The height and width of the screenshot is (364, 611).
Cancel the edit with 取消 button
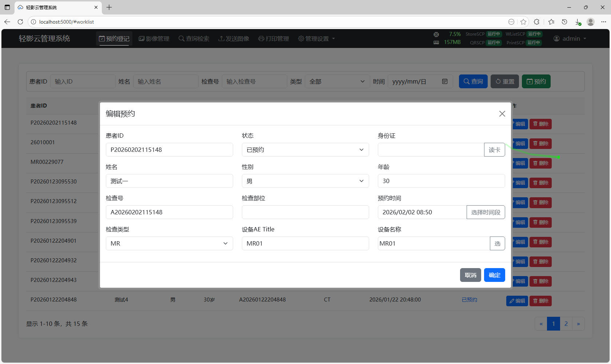(x=470, y=275)
